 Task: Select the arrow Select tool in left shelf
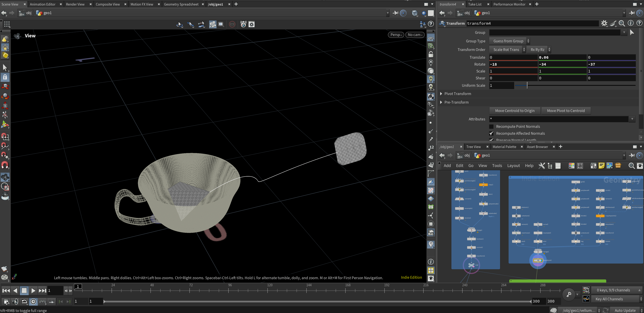click(5, 67)
